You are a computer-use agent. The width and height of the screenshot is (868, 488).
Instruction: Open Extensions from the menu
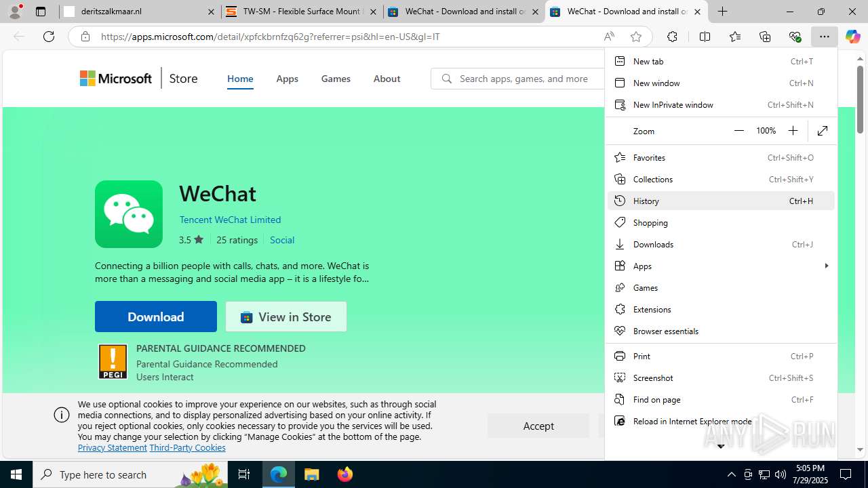721,309
